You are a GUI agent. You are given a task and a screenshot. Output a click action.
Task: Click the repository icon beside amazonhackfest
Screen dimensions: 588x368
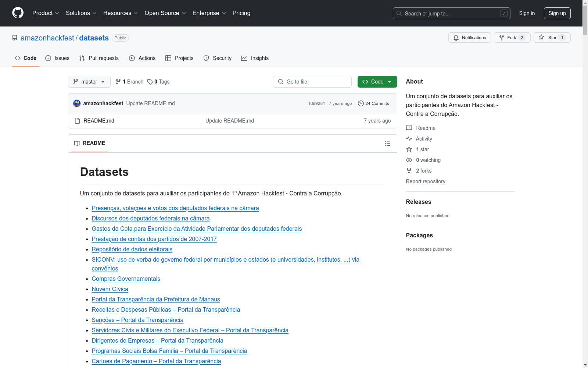[x=15, y=38]
